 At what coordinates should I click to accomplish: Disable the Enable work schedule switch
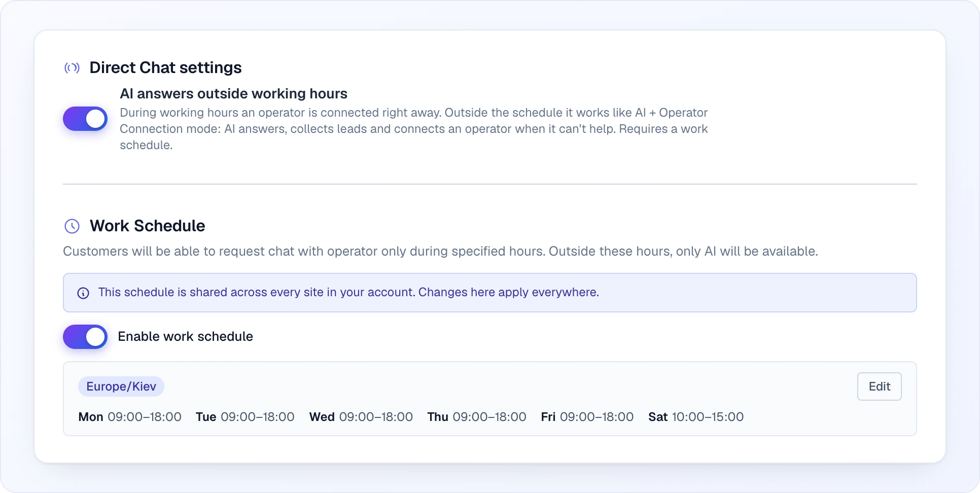click(x=85, y=337)
